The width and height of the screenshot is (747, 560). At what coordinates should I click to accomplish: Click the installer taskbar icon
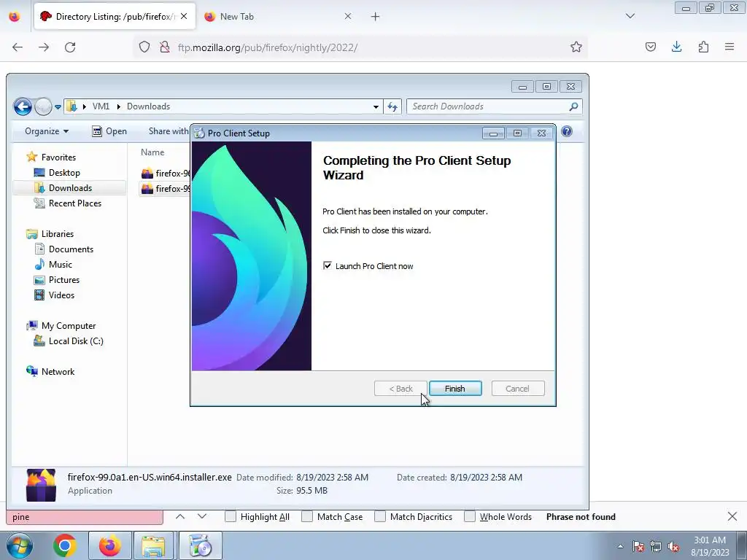tap(200, 545)
